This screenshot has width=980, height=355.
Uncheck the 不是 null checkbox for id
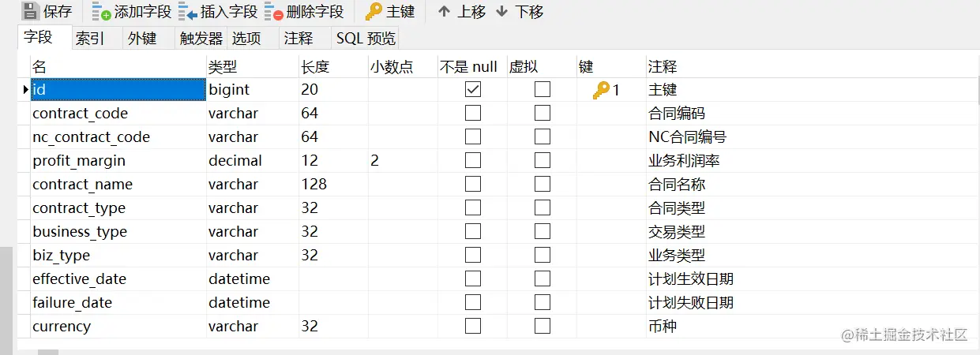coord(473,90)
